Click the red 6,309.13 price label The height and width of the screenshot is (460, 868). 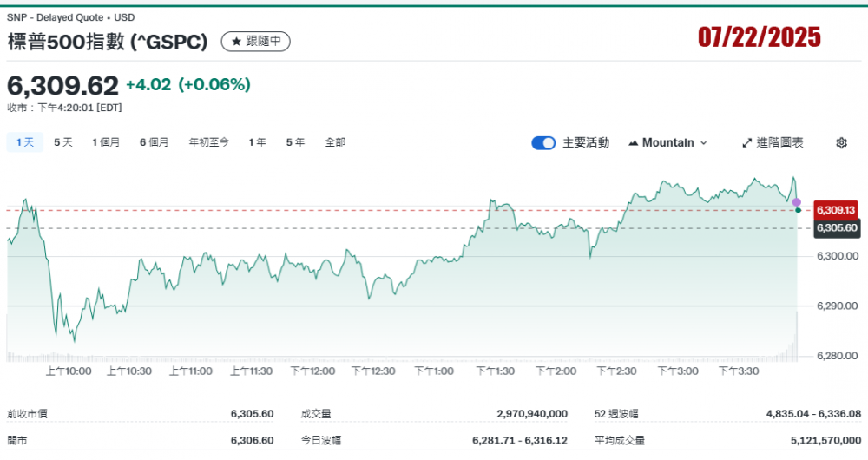(836, 210)
